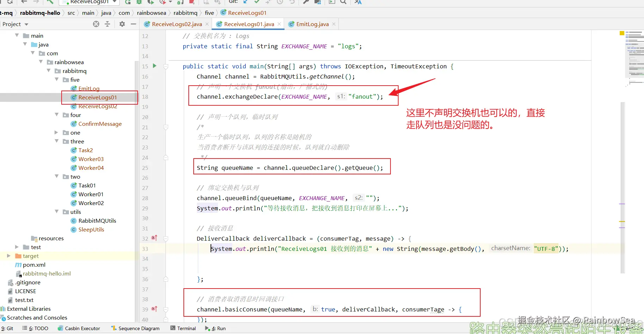Image resolution: width=644 pixels, height=334 pixels.
Task: Build project with the hammer icon
Action: coord(50,2)
